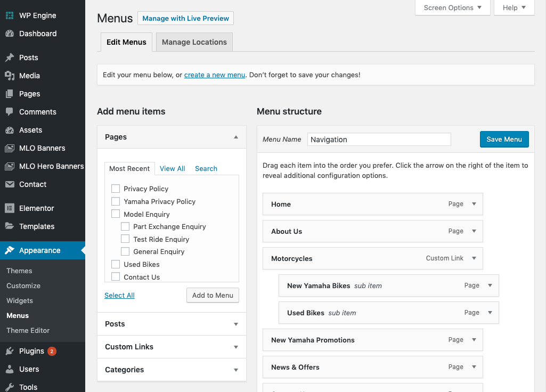This screenshot has height=392, width=546.
Task: Click the Elementor icon in sidebar
Action: pos(10,208)
